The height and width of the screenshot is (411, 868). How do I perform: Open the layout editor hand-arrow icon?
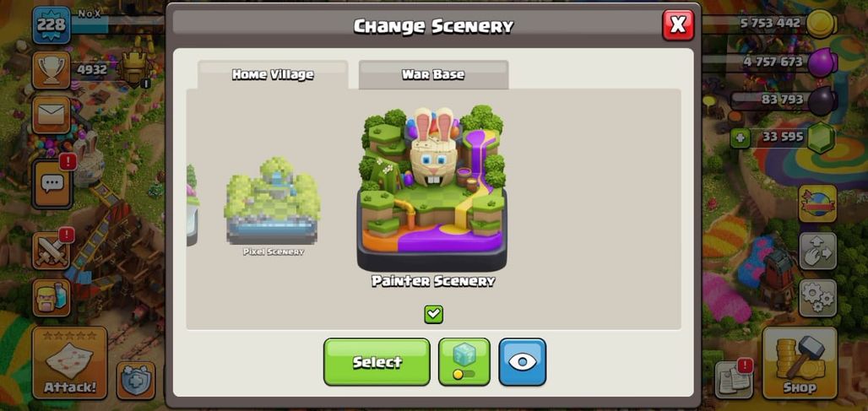tap(817, 251)
